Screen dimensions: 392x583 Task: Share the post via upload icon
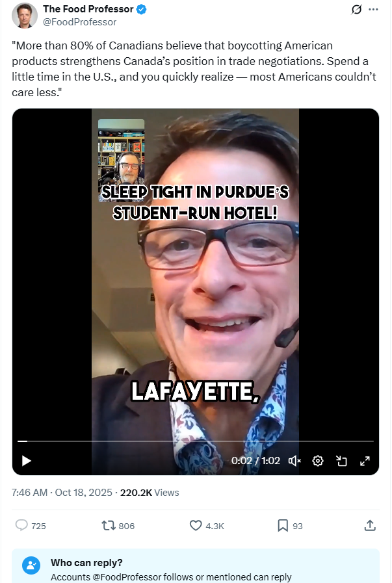tap(370, 525)
